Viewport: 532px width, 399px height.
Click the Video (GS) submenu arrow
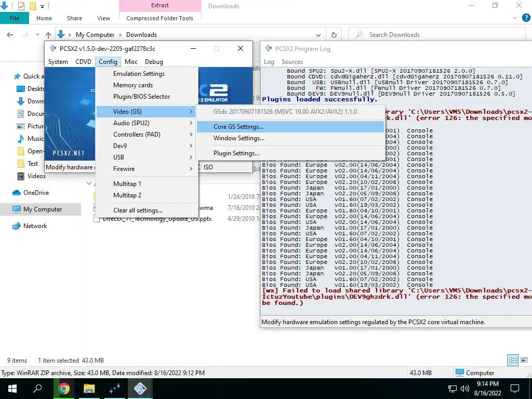tap(191, 112)
